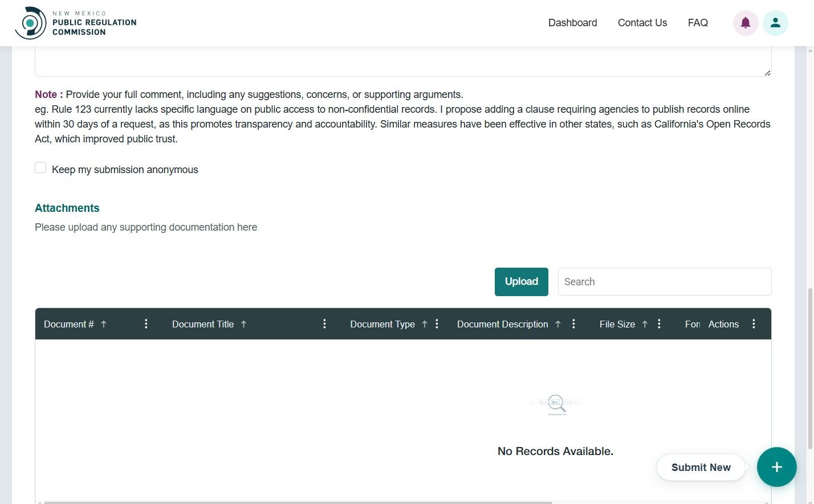Open the File Size column kebab menu icon
This screenshot has width=814, height=504.
(x=659, y=323)
